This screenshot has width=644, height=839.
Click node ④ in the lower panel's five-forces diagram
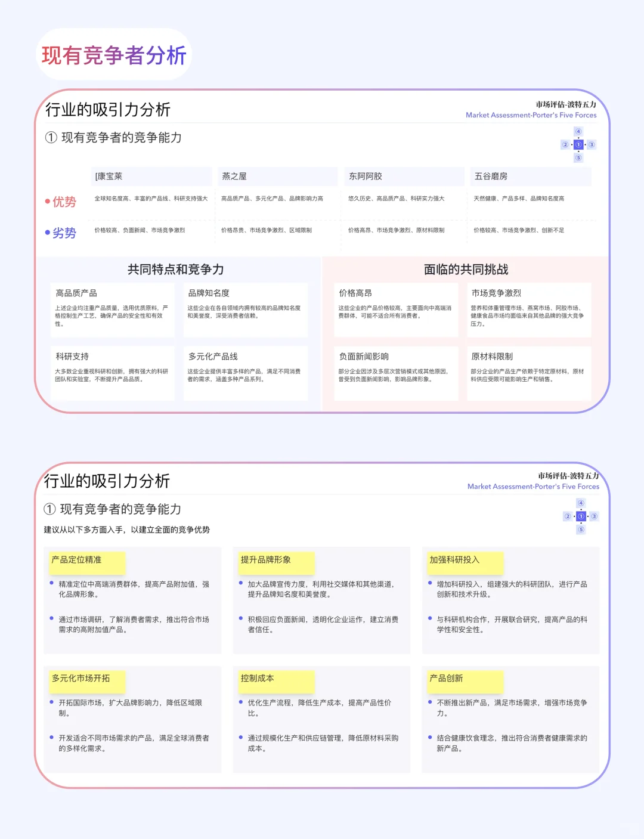pos(581,503)
